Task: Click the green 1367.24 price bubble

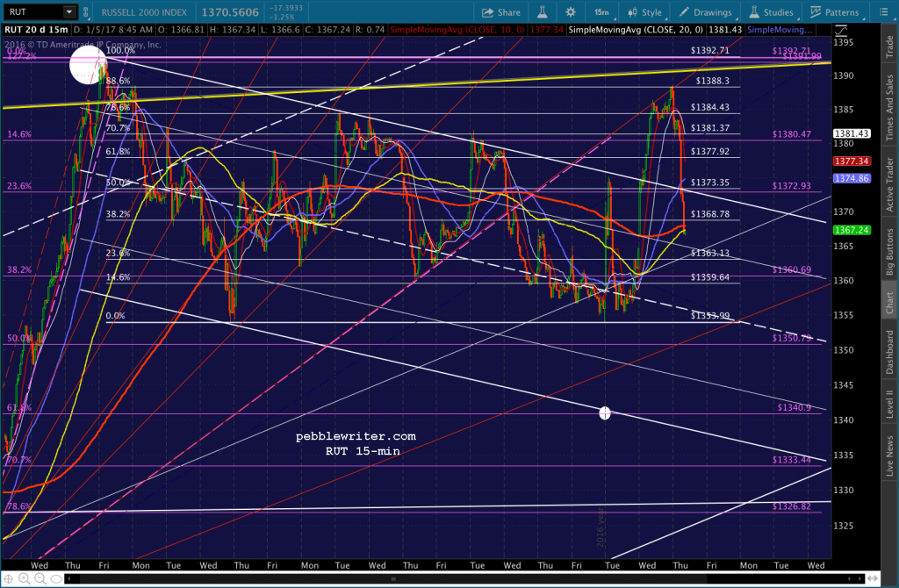Action: (852, 230)
